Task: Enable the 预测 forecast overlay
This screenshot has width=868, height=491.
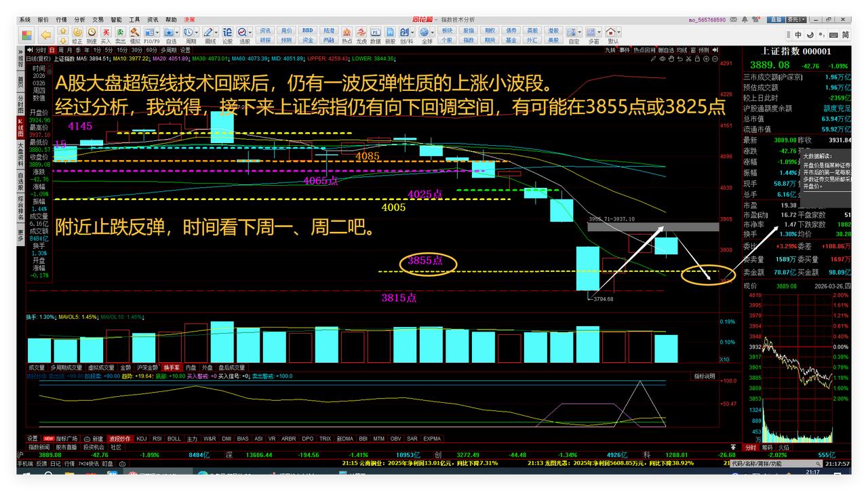Action: (x=705, y=50)
